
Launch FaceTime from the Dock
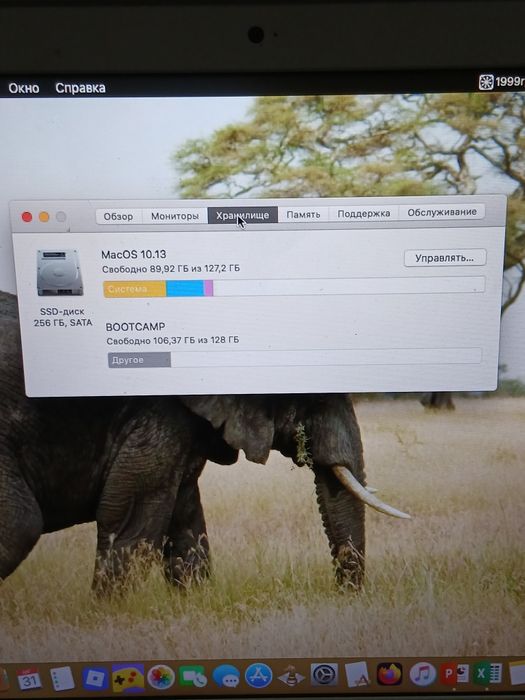[x=193, y=677]
